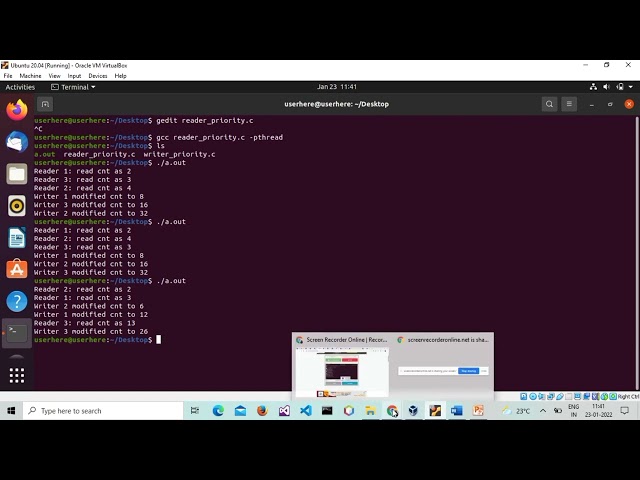Viewport: 640px width, 480px height.
Task: Open PowerPoint on the taskbar
Action: point(478,411)
